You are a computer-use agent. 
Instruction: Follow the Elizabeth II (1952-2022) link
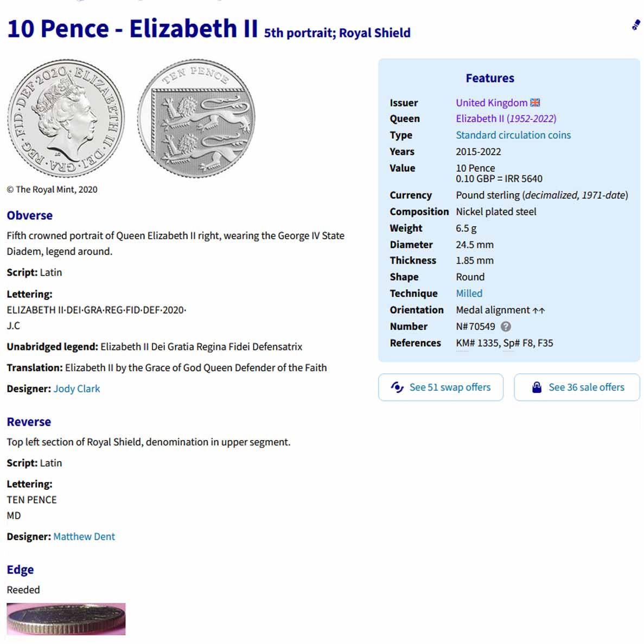(x=506, y=118)
